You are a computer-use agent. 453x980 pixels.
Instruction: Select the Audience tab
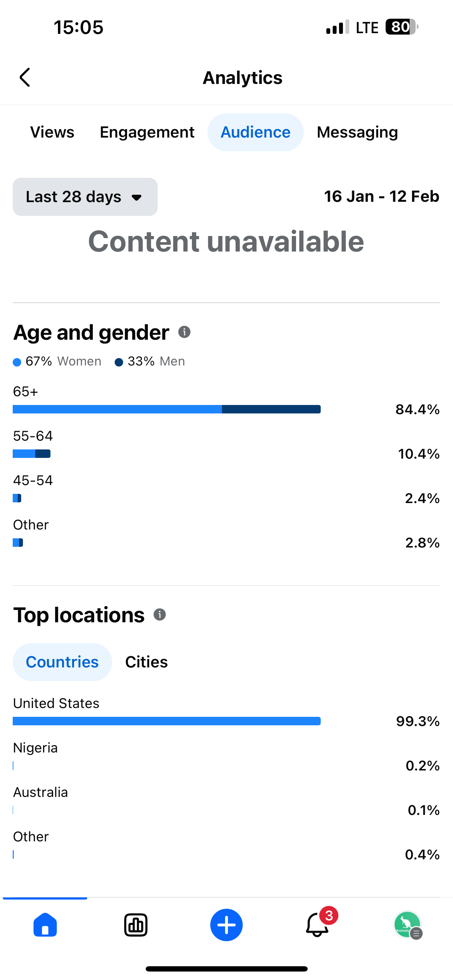tap(255, 132)
